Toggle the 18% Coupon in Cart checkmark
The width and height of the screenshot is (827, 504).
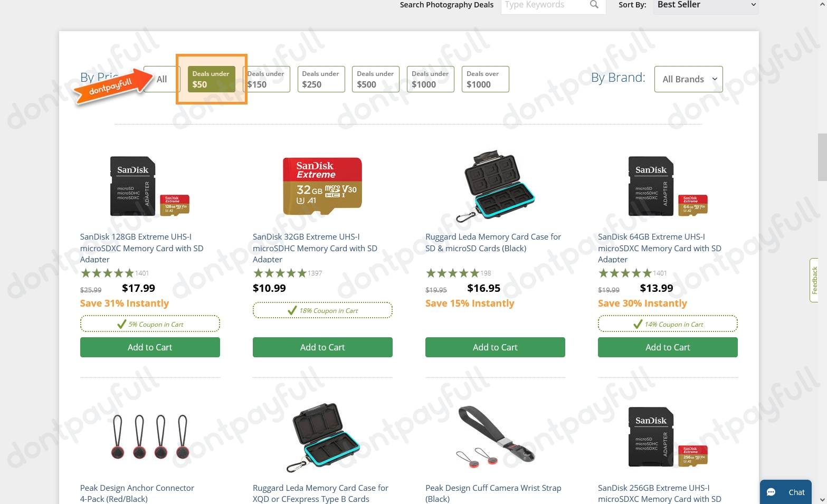pyautogui.click(x=292, y=310)
